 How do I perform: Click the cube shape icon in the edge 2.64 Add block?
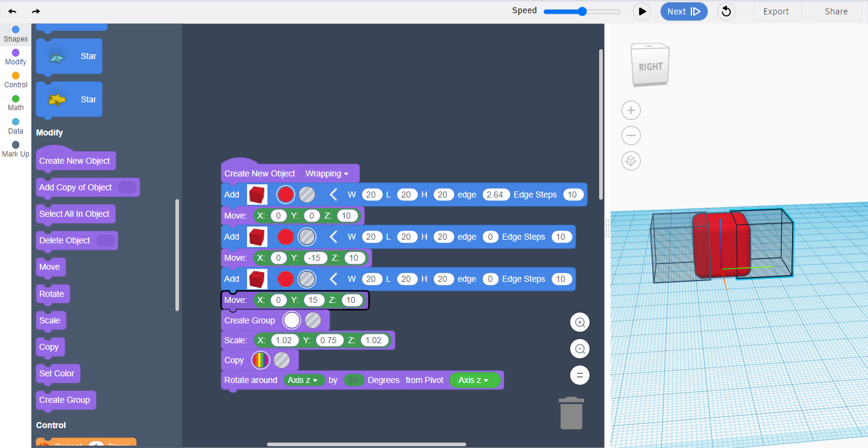coord(257,194)
